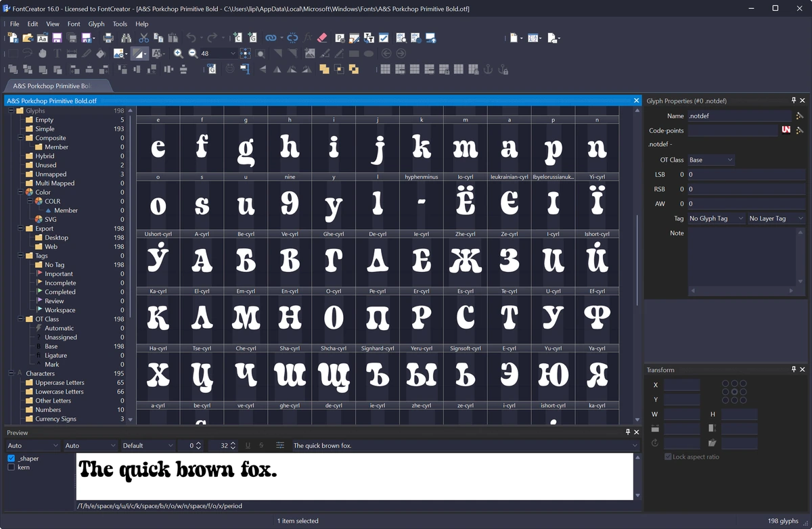
Task: Open the Default language dropdown in Preview
Action: coord(147,445)
